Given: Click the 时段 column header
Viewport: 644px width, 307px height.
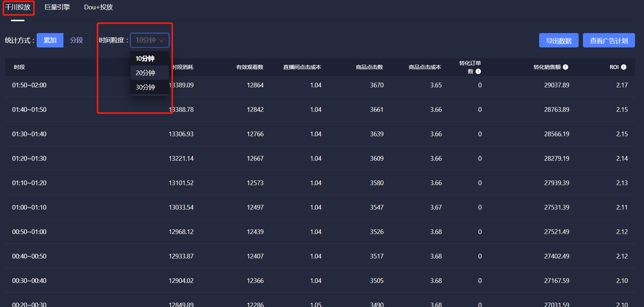Looking at the screenshot, I should pyautogui.click(x=19, y=67).
